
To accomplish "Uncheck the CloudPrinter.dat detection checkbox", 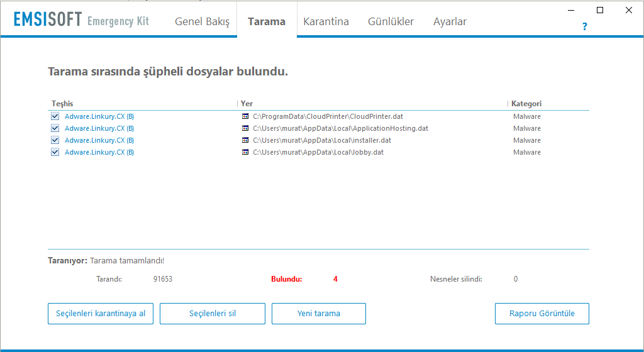I will 55,116.
